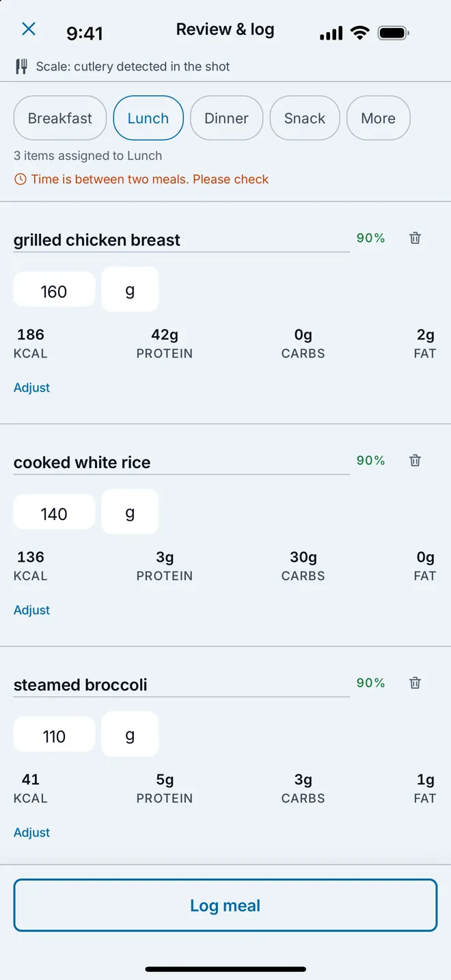Close the Review & log screen
Screen dimensions: 451x980
coord(28,29)
